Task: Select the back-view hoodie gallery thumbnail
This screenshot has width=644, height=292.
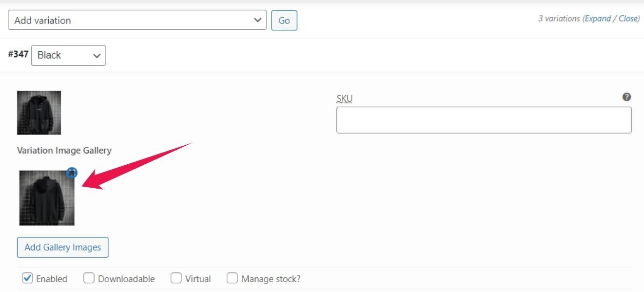Action: click(47, 198)
